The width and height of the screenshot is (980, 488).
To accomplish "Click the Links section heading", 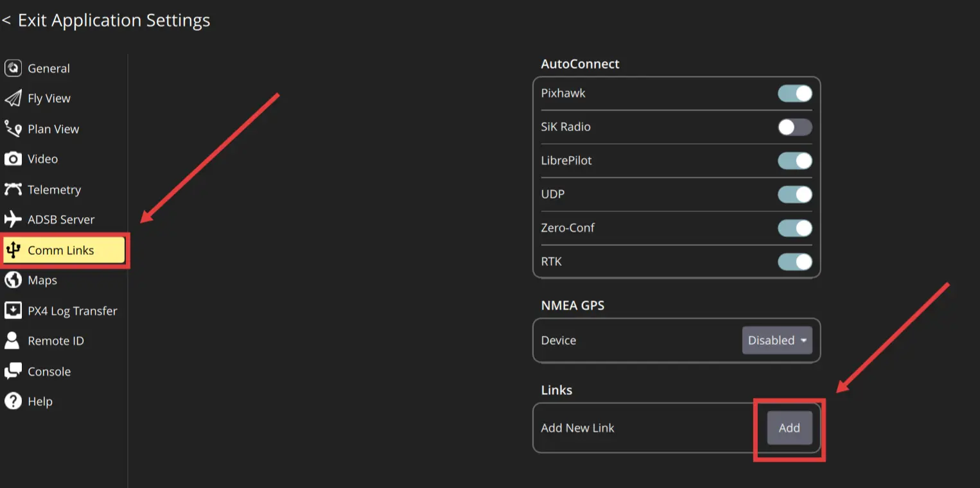I will click(x=557, y=390).
